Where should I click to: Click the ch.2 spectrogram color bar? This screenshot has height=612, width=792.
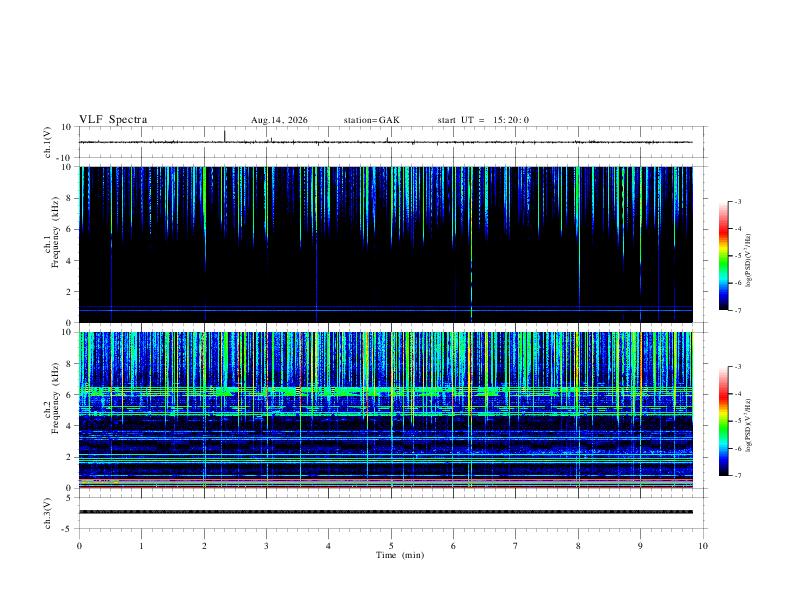tap(723, 421)
